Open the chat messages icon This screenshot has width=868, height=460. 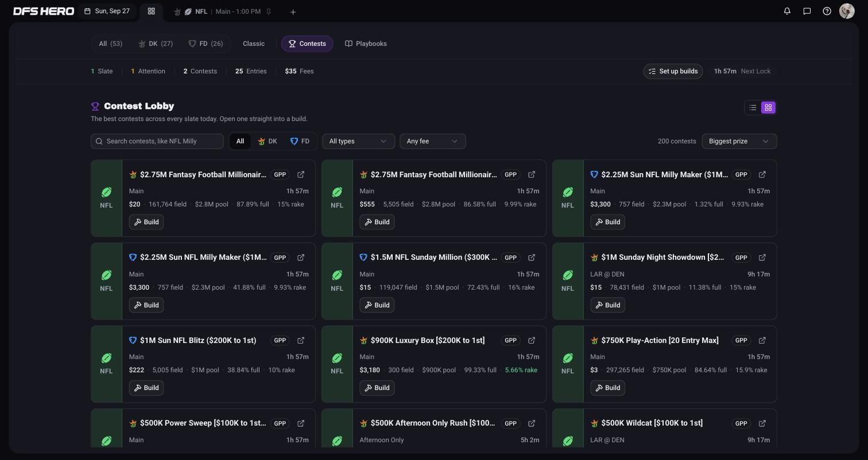click(807, 11)
